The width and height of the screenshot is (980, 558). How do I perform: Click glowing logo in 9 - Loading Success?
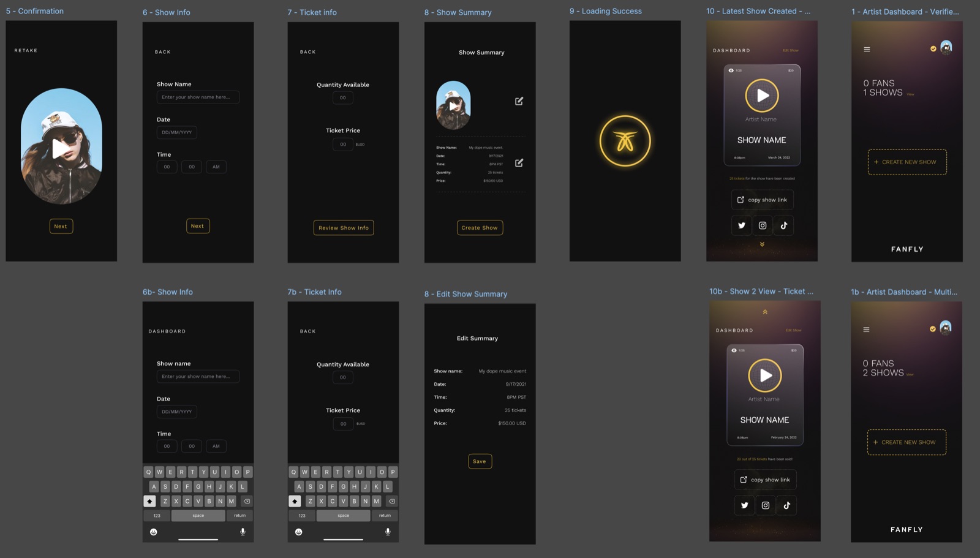(625, 141)
